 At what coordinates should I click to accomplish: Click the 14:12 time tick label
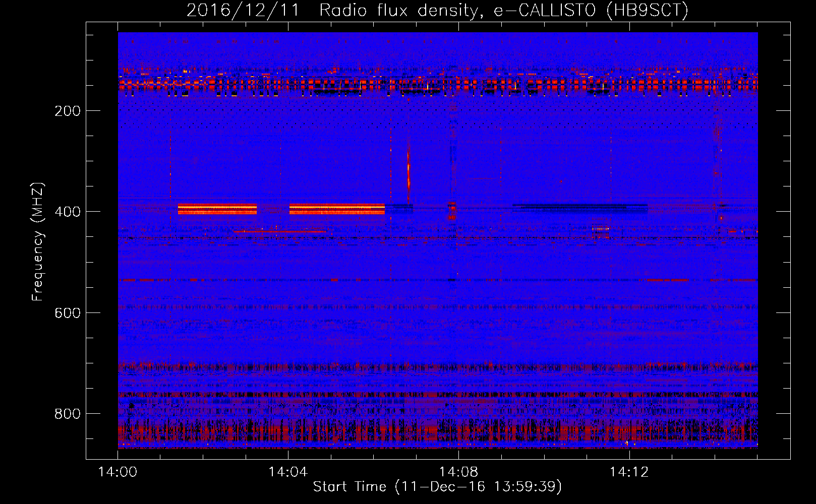coord(629,472)
